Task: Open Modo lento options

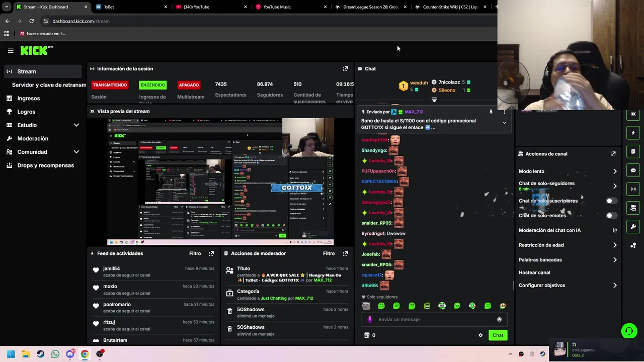Action: [568, 171]
